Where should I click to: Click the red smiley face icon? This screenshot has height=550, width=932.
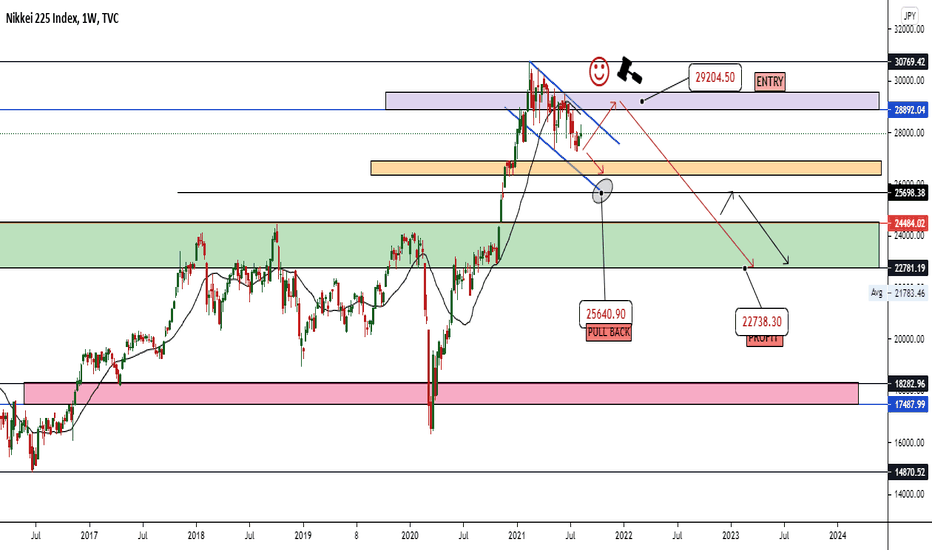click(x=599, y=71)
